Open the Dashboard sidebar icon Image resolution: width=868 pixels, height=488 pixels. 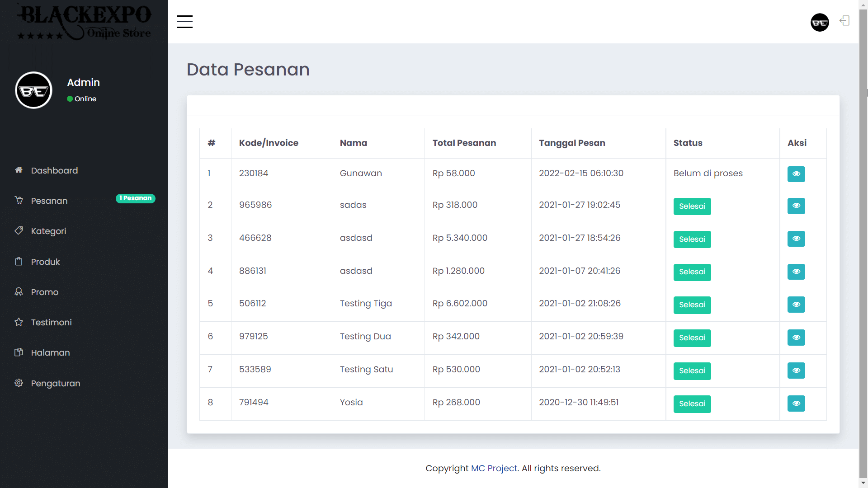(x=19, y=170)
